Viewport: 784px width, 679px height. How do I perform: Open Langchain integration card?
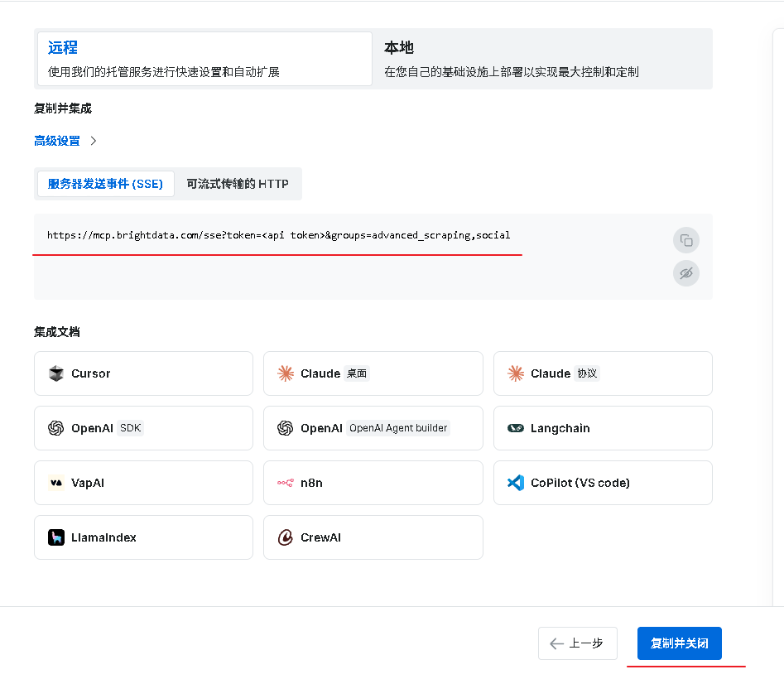tap(603, 428)
